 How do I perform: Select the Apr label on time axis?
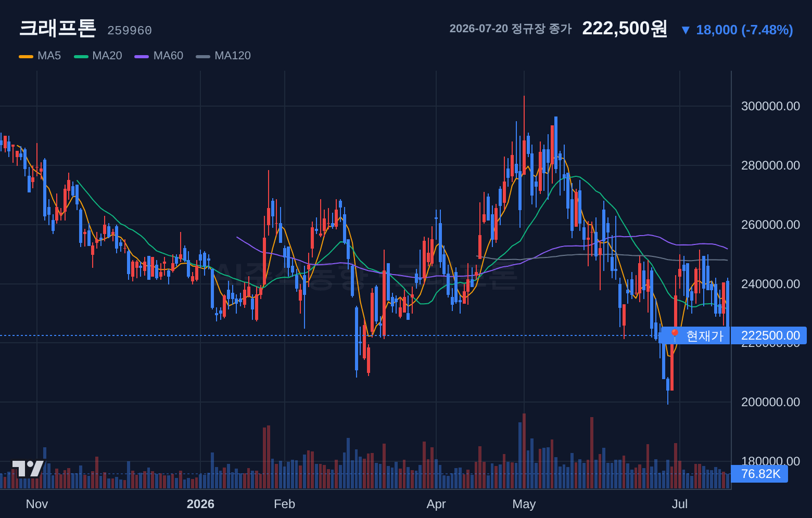tap(436, 504)
